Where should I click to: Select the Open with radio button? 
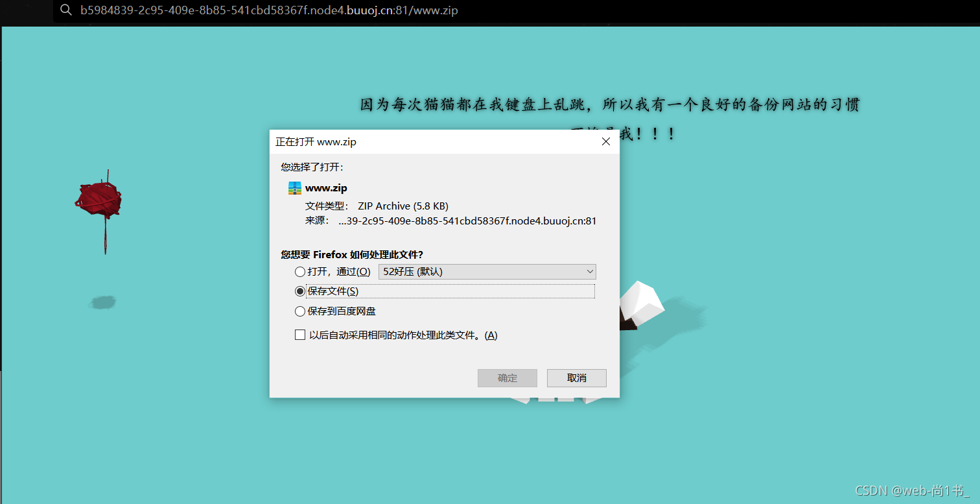coord(299,272)
